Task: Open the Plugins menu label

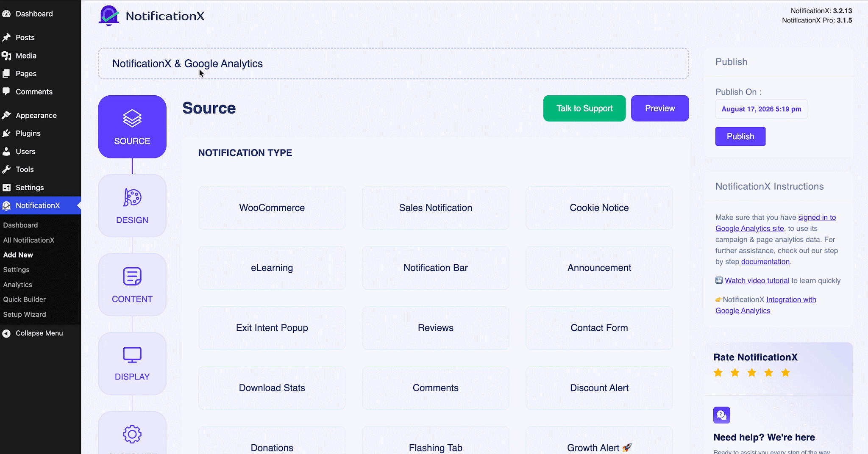Action: pyautogui.click(x=28, y=133)
